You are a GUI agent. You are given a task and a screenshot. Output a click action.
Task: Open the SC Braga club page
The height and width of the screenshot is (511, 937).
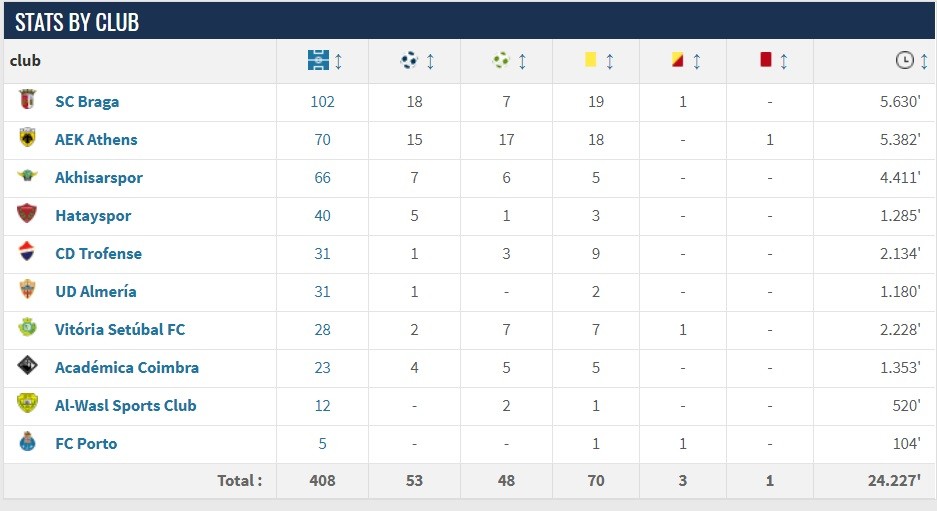point(87,102)
